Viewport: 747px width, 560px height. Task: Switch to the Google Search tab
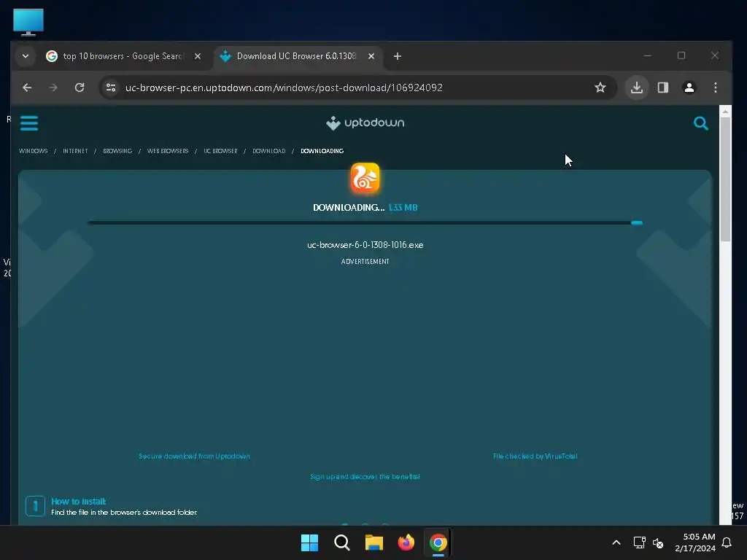[x=124, y=56]
